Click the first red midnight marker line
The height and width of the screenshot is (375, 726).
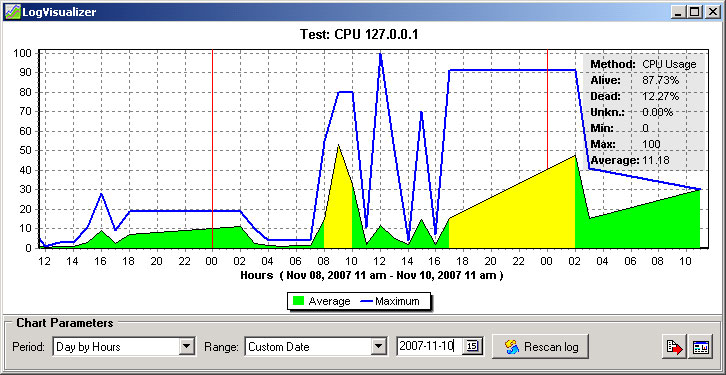(213, 148)
